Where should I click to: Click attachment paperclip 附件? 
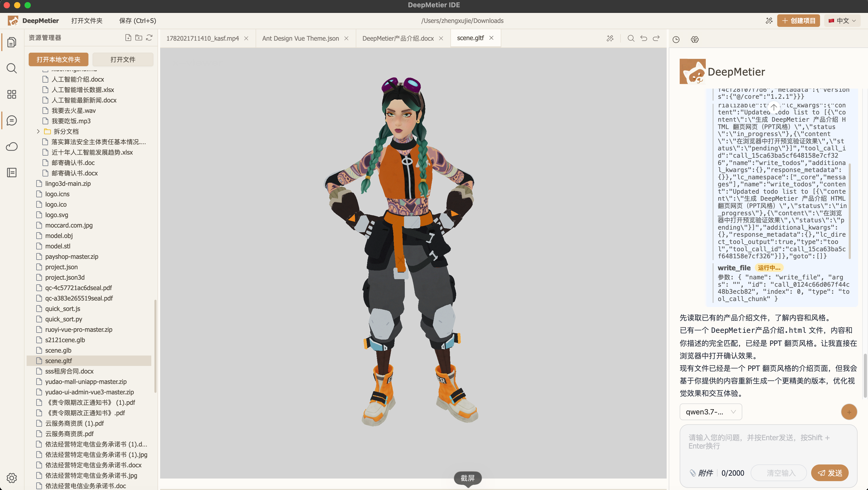pos(701,473)
